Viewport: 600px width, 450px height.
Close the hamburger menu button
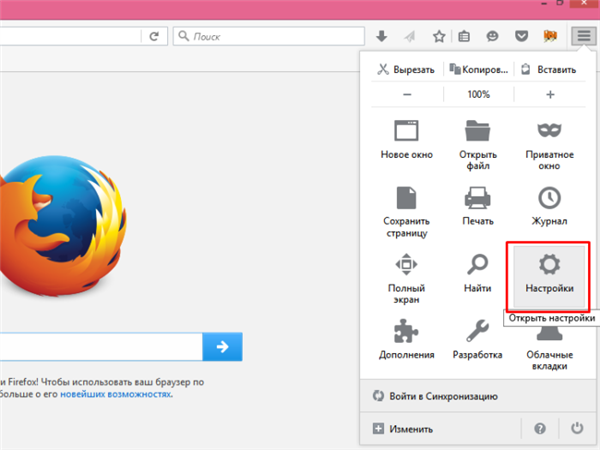[x=584, y=36]
